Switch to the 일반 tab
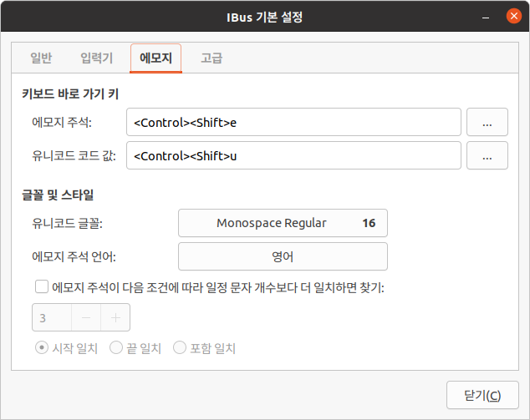Image resolution: width=530 pixels, height=420 pixels. pos(41,58)
